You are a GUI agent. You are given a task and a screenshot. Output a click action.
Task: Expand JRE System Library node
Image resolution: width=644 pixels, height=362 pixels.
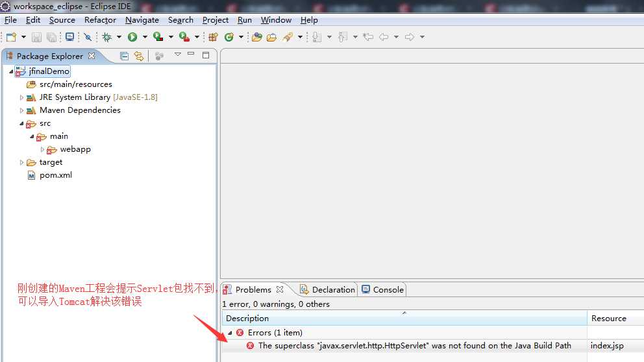(21, 97)
